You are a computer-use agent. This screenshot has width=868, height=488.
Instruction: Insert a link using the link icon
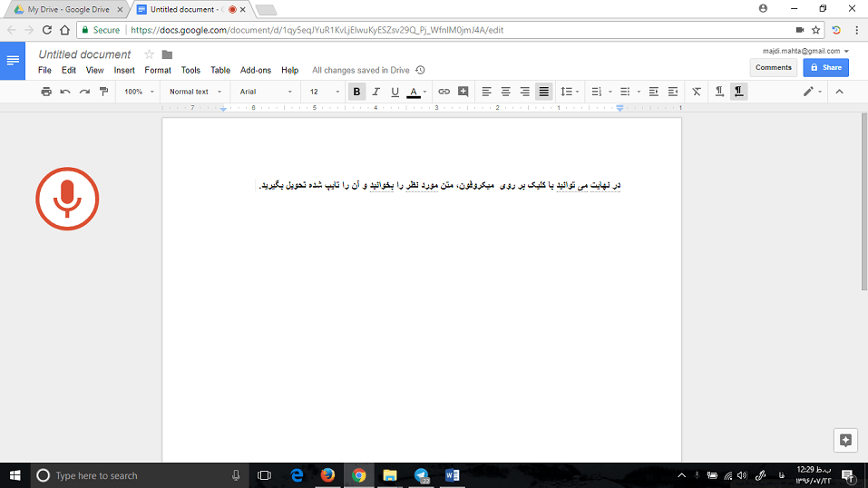click(x=444, y=92)
